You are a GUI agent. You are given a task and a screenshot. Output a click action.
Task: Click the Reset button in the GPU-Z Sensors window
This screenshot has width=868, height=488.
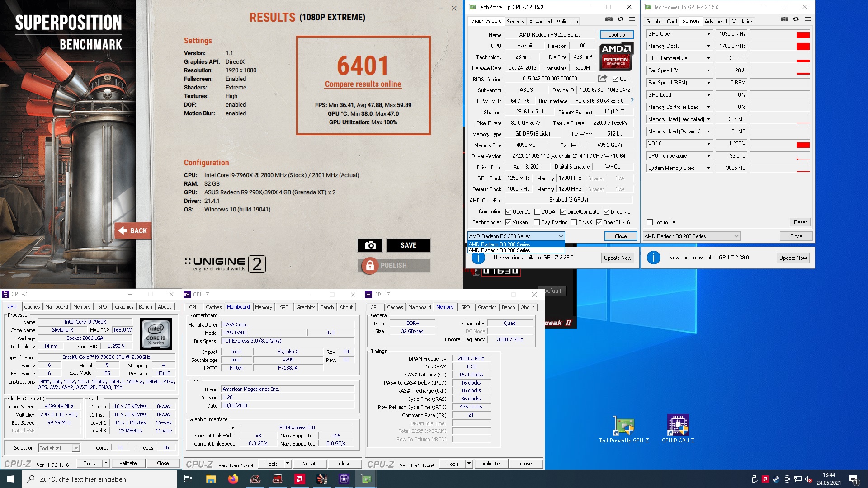(x=800, y=222)
